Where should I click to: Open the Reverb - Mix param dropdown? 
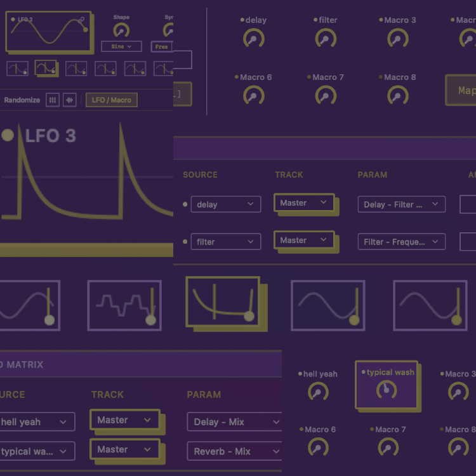[234, 451]
